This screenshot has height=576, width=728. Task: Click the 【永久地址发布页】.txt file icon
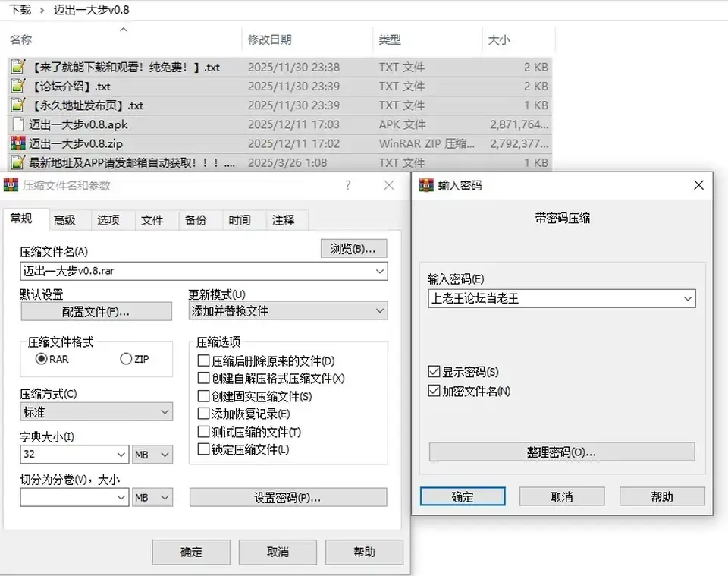coord(18,105)
